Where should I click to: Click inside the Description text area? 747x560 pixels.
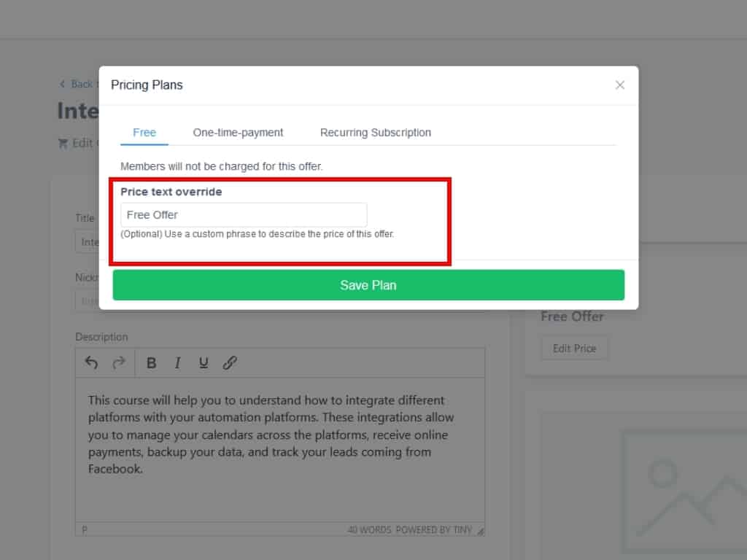click(279, 452)
